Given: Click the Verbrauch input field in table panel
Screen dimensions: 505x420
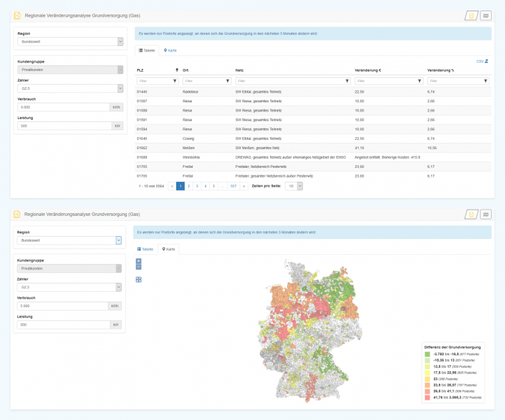Looking at the screenshot, I should [x=64, y=107].
